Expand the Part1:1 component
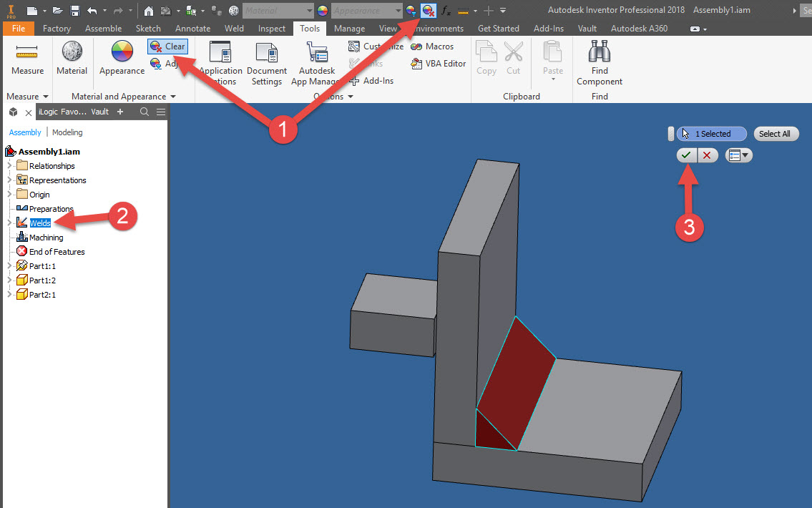Viewport: 812px width, 508px height. tap(9, 266)
